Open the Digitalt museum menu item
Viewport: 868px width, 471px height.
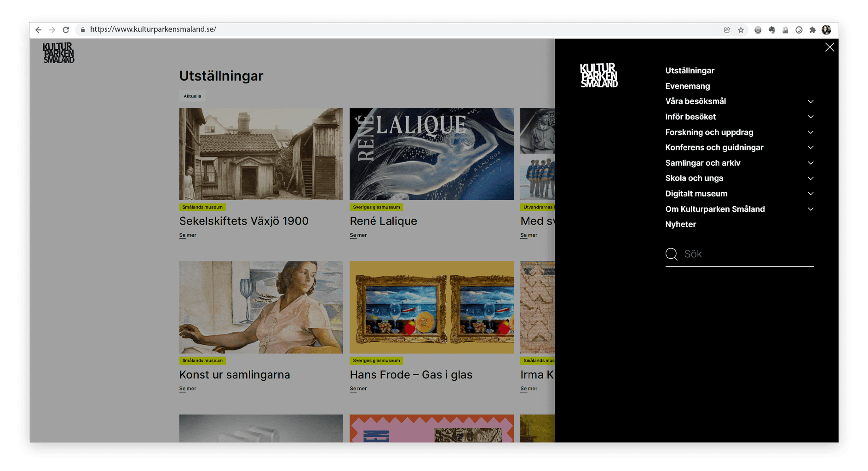[x=696, y=194]
